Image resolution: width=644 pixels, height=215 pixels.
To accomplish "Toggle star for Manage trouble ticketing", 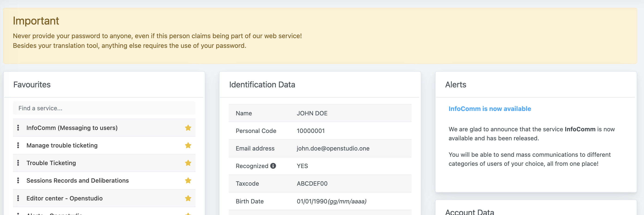I will click(x=188, y=145).
